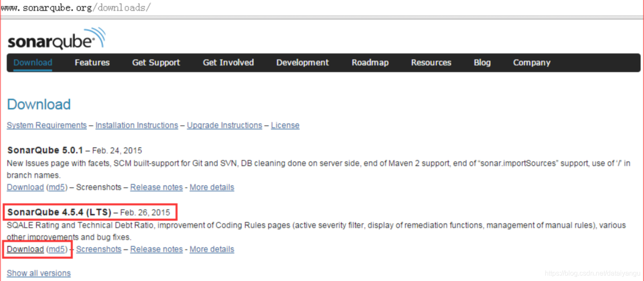Viewport: 644px width, 281px height.
Task: Click the SonarQube logo
Action: tap(56, 39)
